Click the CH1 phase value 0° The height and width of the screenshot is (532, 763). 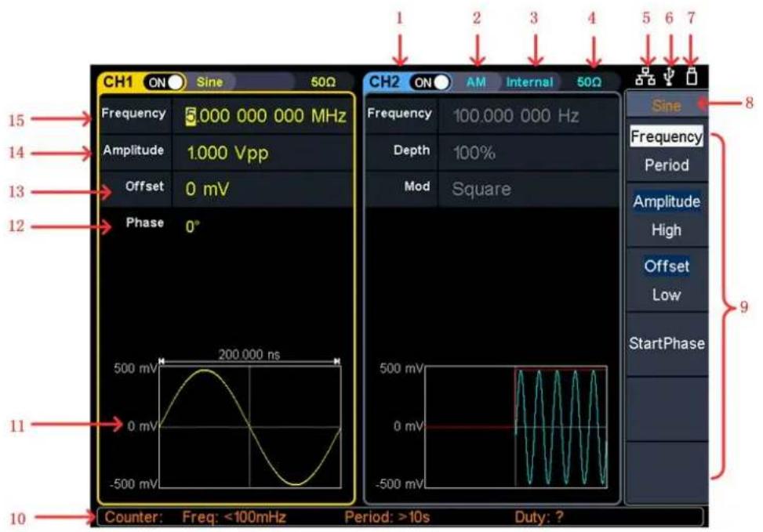point(192,226)
